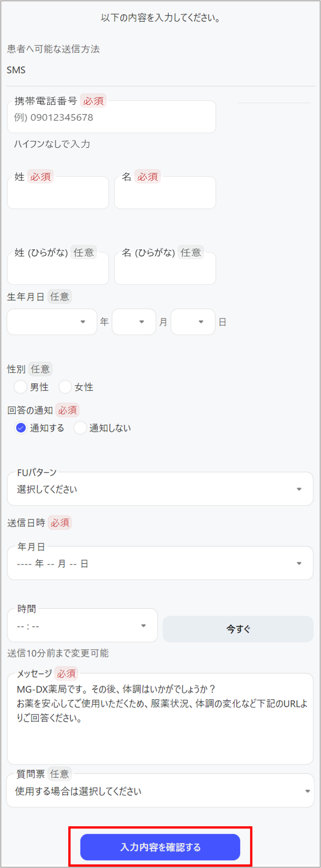321x868 pixels.
Task: Click the 姓 last name field
Action: click(57, 193)
